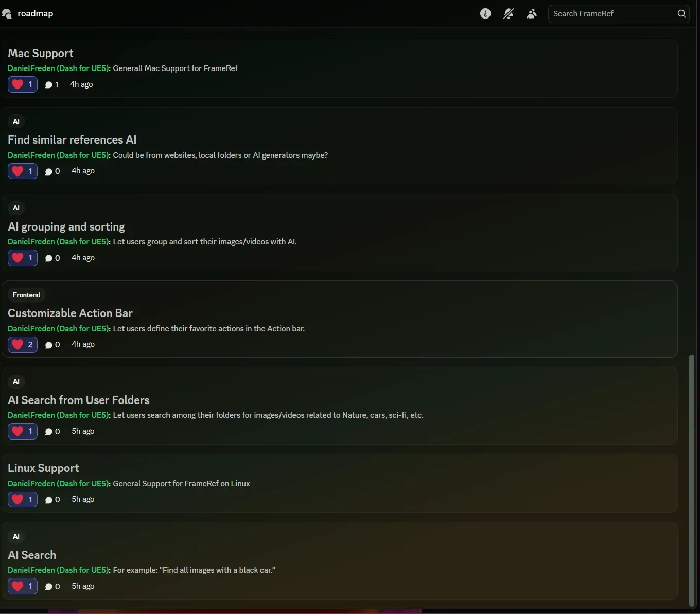
Task: Open comments icon on AI grouping and sorting
Action: click(x=49, y=258)
